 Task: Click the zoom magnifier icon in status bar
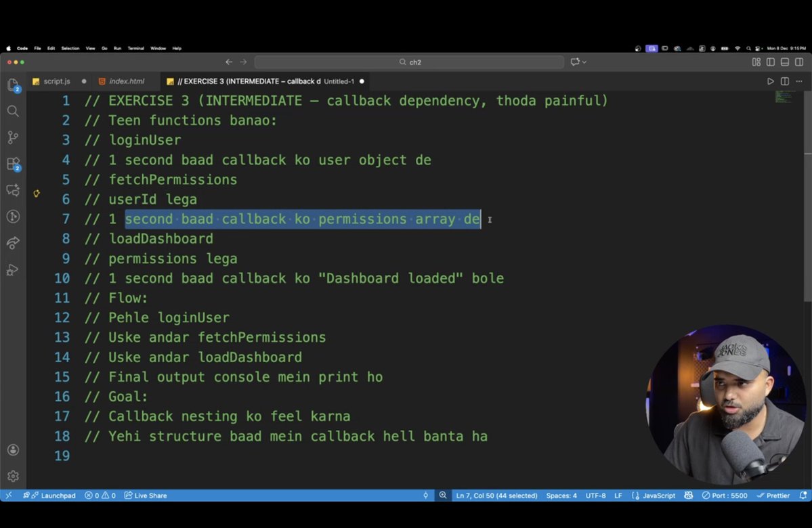[443, 496]
